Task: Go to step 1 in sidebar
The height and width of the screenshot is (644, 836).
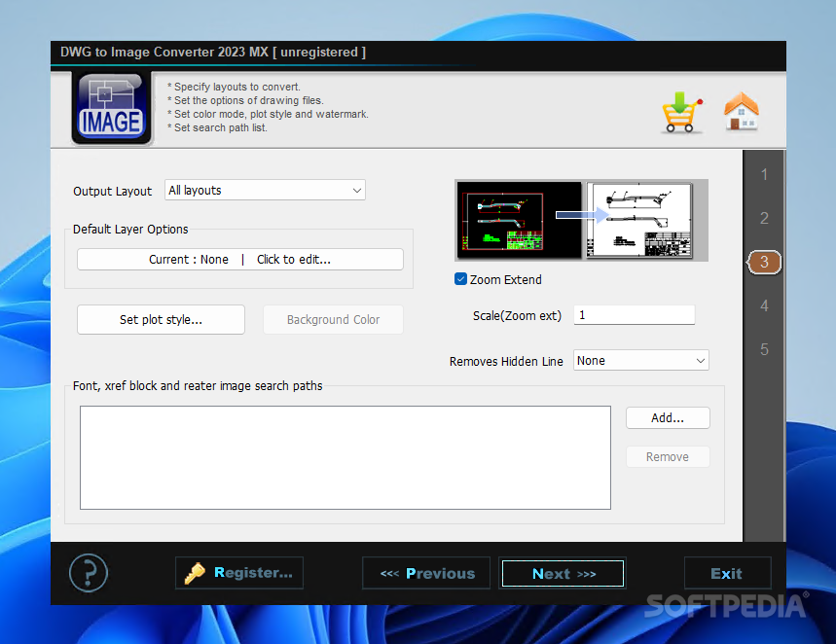Action: click(764, 174)
